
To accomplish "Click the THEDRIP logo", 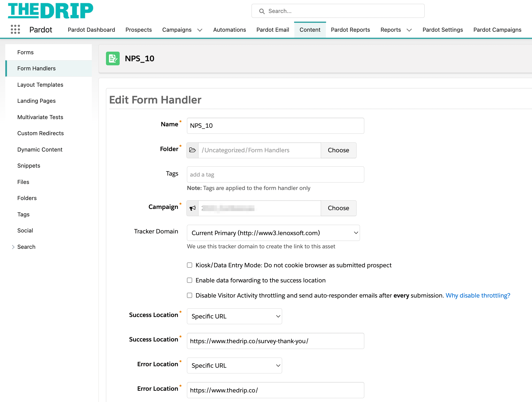I will 50,11.
